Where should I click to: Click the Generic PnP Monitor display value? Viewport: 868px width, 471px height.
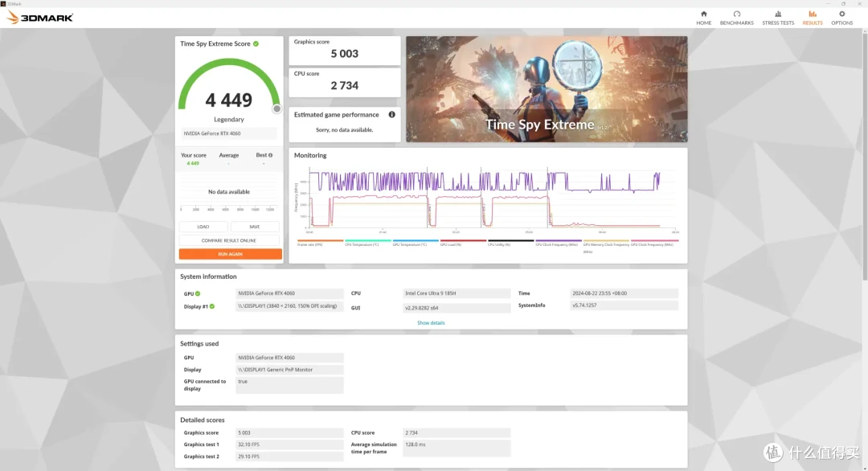coord(289,370)
